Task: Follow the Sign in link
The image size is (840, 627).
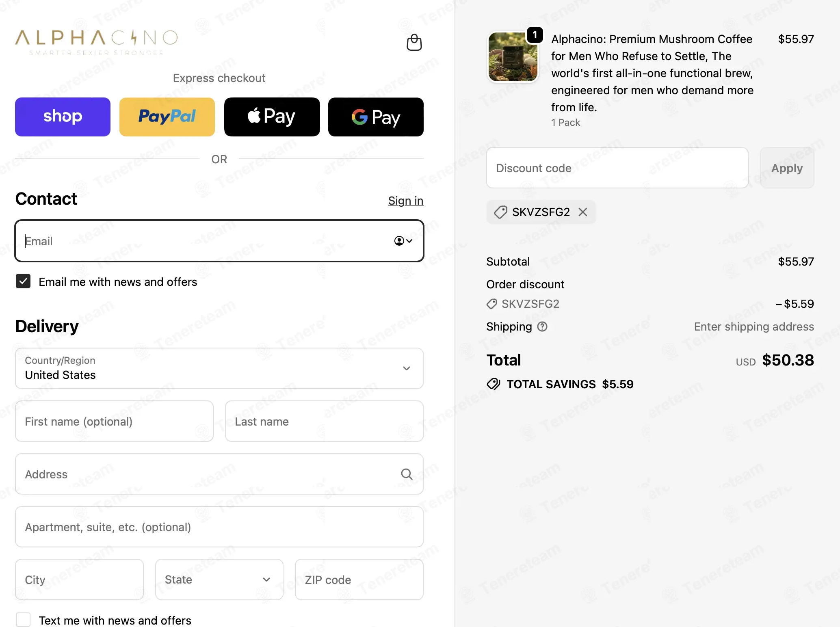Action: coord(405,201)
